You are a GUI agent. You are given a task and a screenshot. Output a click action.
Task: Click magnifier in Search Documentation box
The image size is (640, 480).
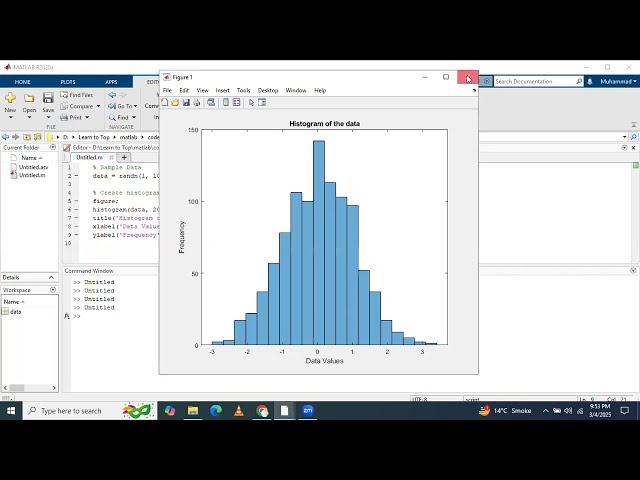pos(579,81)
